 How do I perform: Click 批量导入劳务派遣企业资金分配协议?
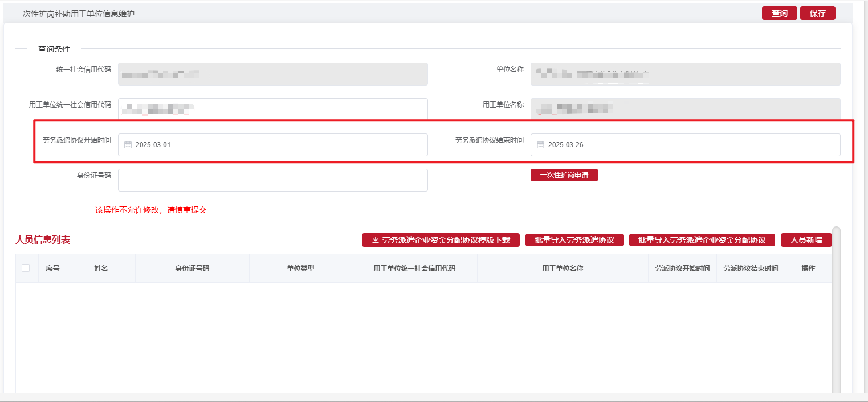click(702, 239)
